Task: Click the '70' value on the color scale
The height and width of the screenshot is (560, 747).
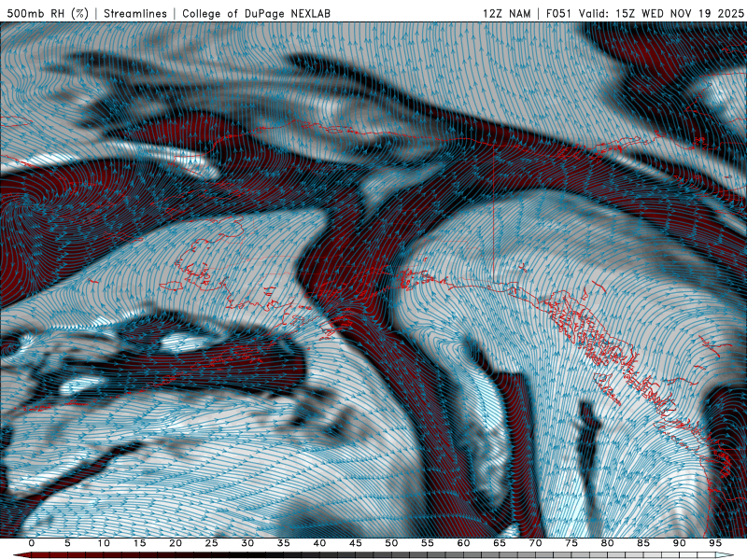Action: (x=535, y=543)
